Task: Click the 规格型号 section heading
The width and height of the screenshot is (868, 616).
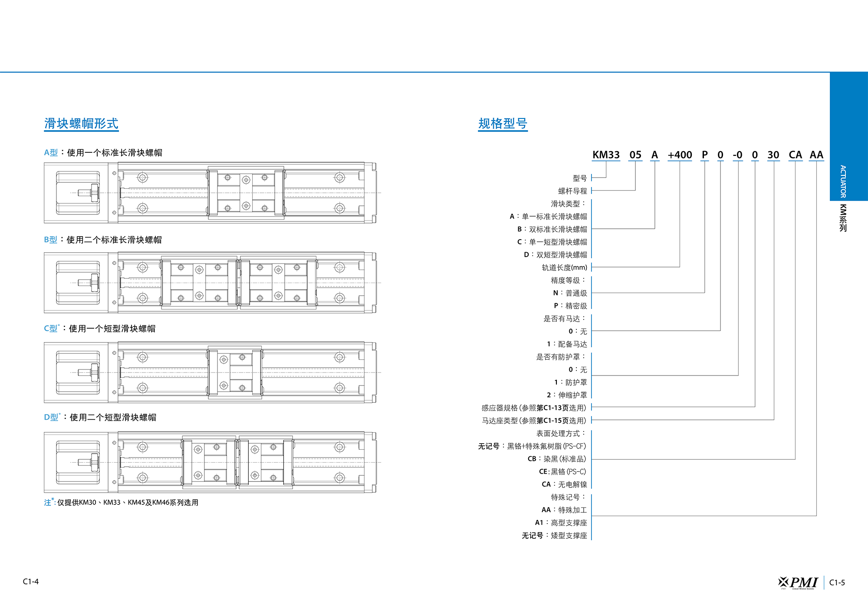Action: click(503, 123)
